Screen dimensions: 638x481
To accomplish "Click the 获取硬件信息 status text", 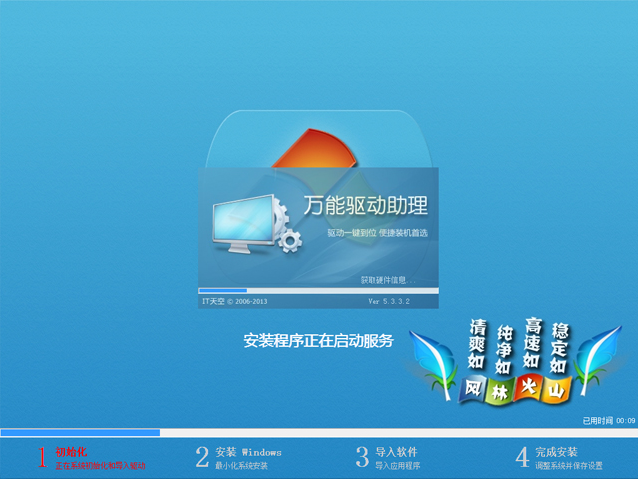I will (x=388, y=280).
